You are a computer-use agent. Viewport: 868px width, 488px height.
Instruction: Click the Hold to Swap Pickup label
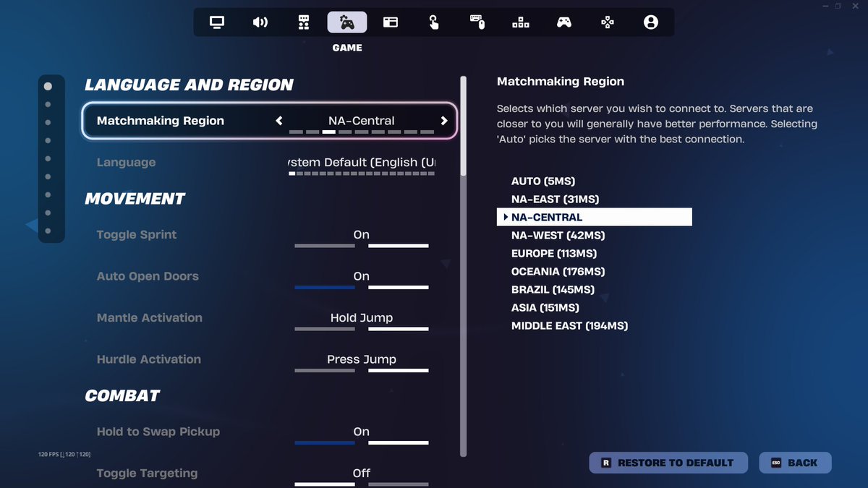click(x=158, y=432)
